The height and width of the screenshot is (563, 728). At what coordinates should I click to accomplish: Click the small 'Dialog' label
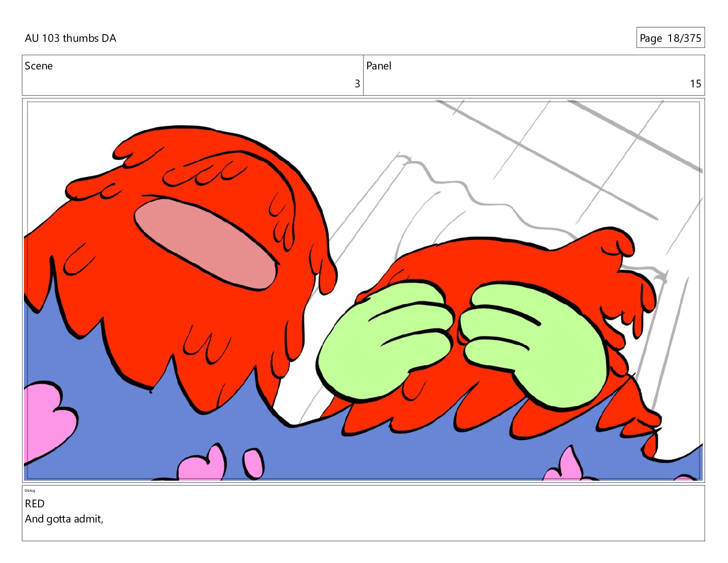30,490
